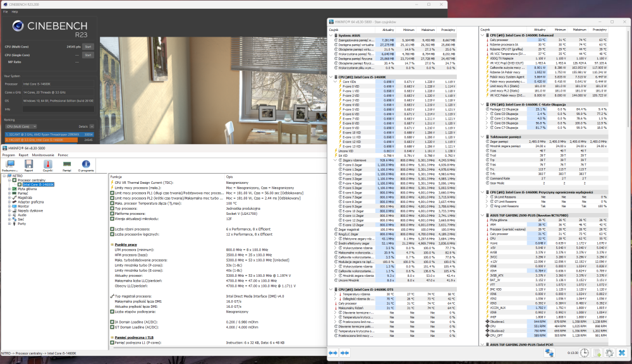This screenshot has height=364, width=632.
Task: Expand the Płyta główna tree node
Action: pos(9,188)
